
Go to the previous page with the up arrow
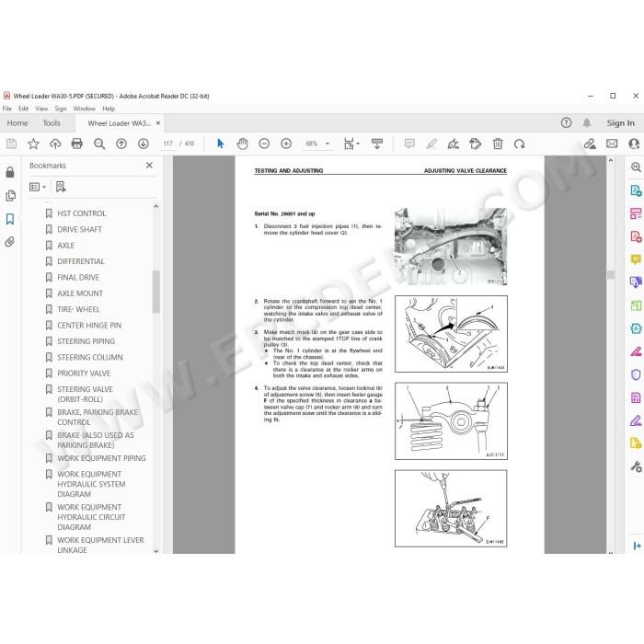[121, 144]
